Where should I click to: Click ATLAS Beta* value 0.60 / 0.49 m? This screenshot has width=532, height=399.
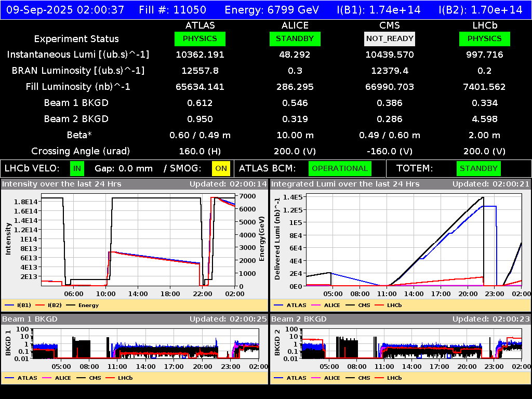click(200, 135)
